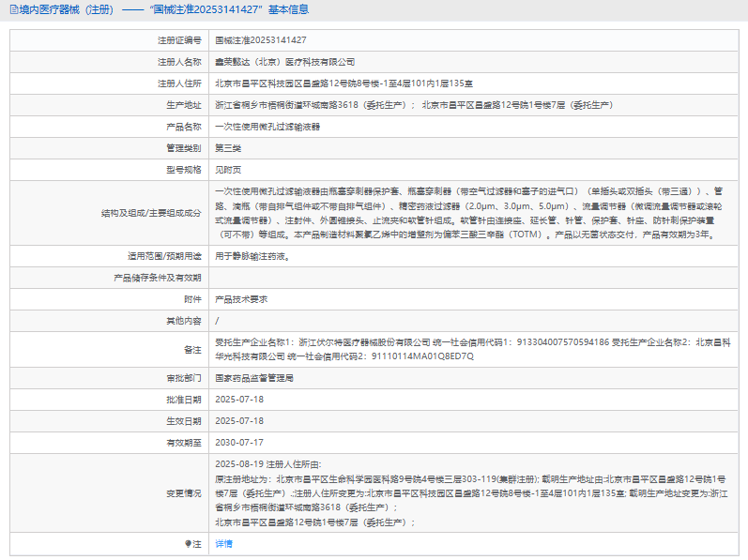
Task: Click the 注册人名称 company name value
Action: (x=285, y=62)
